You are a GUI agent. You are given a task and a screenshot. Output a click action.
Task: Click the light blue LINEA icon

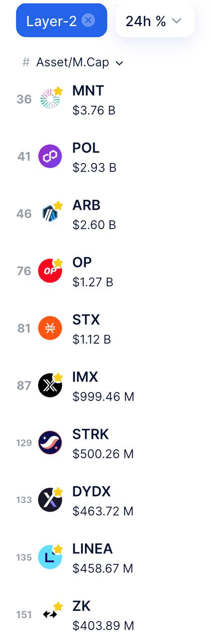pos(50,557)
